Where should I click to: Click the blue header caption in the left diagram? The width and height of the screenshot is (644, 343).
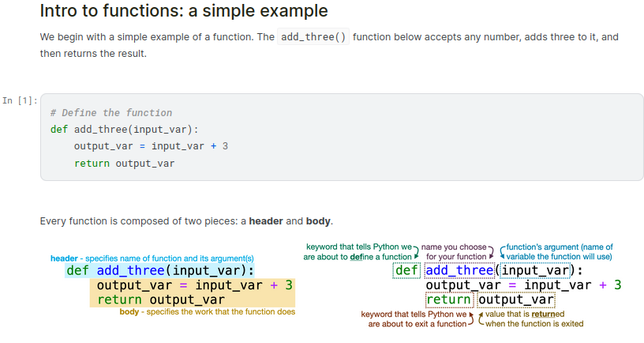(152, 258)
